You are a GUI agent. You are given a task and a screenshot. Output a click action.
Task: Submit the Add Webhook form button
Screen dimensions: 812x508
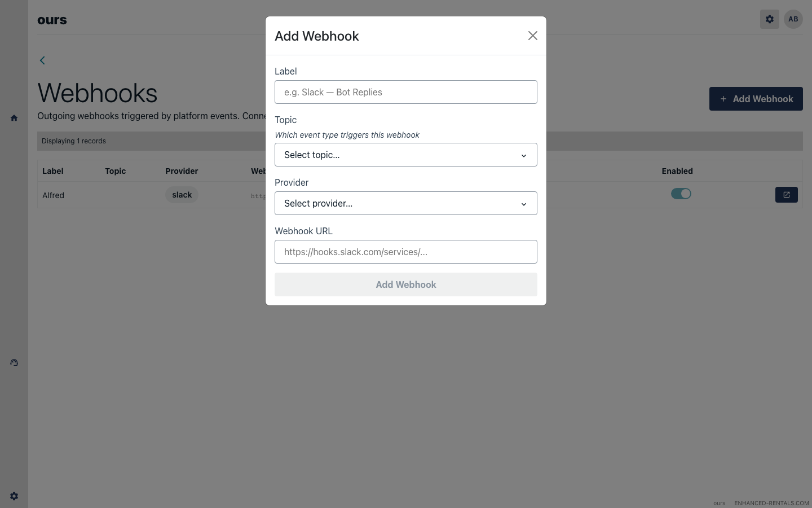click(405, 284)
